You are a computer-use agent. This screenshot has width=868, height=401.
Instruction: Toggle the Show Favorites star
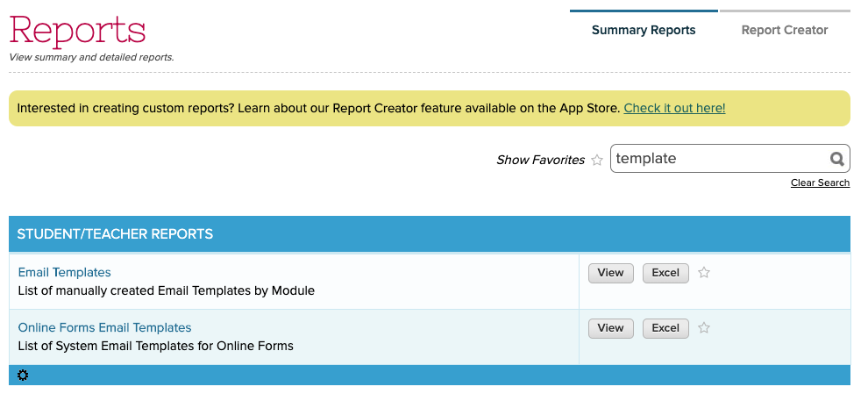pos(597,160)
